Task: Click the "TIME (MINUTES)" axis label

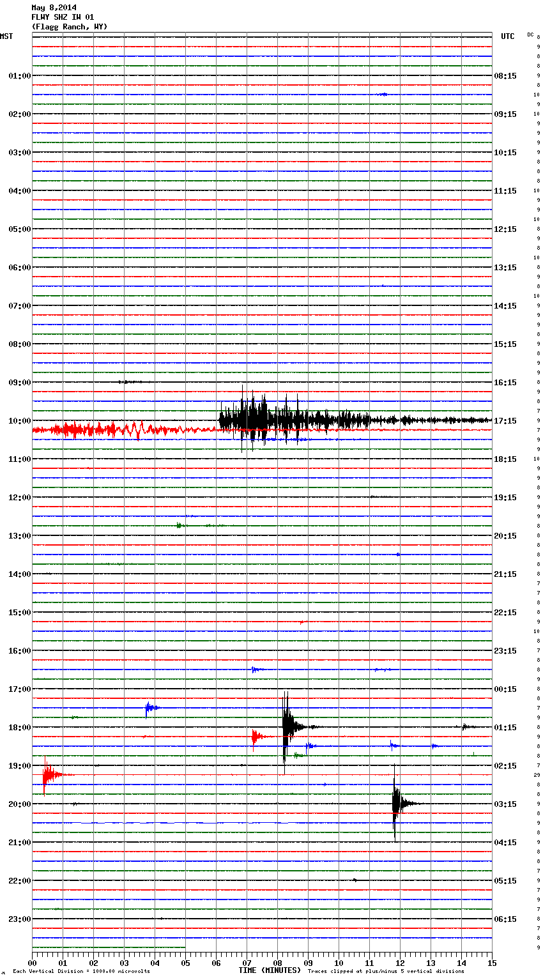Action: click(x=270, y=970)
